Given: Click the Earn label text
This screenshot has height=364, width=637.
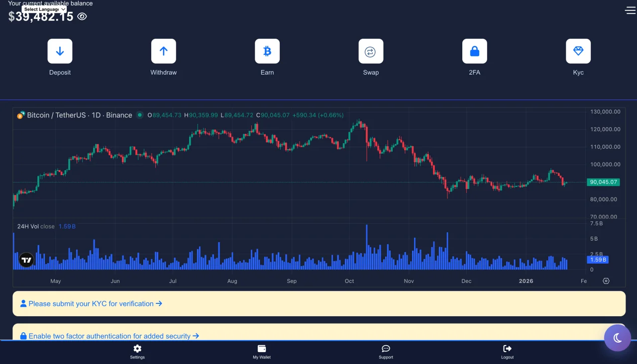Looking at the screenshot, I should click(x=267, y=73).
